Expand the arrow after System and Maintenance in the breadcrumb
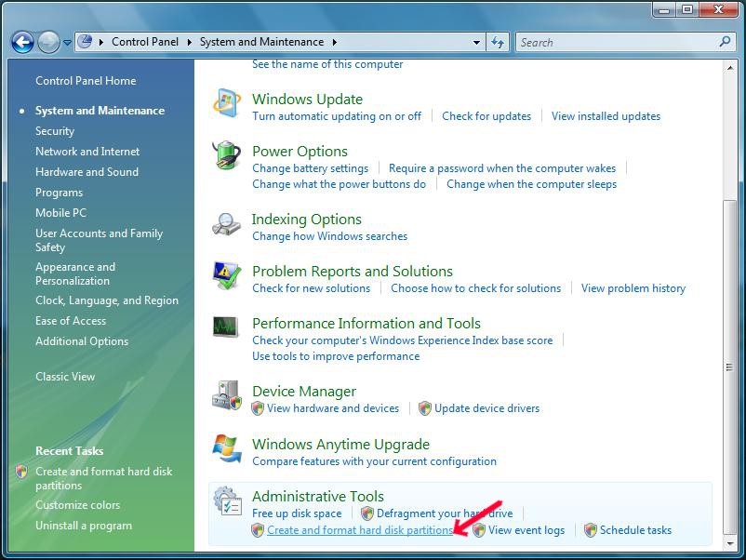Image resolution: width=746 pixels, height=560 pixels. 335,43
